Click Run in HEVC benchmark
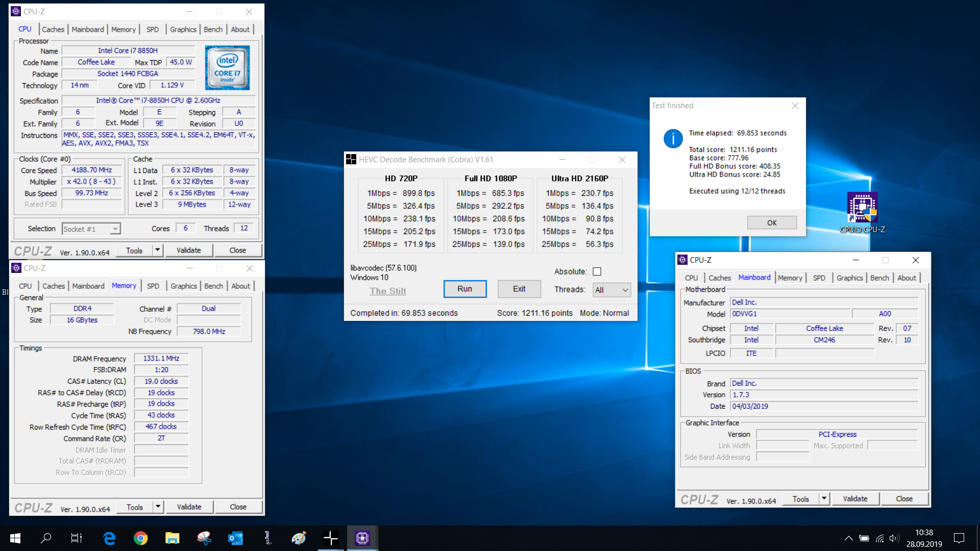The height and width of the screenshot is (551, 980). [464, 289]
